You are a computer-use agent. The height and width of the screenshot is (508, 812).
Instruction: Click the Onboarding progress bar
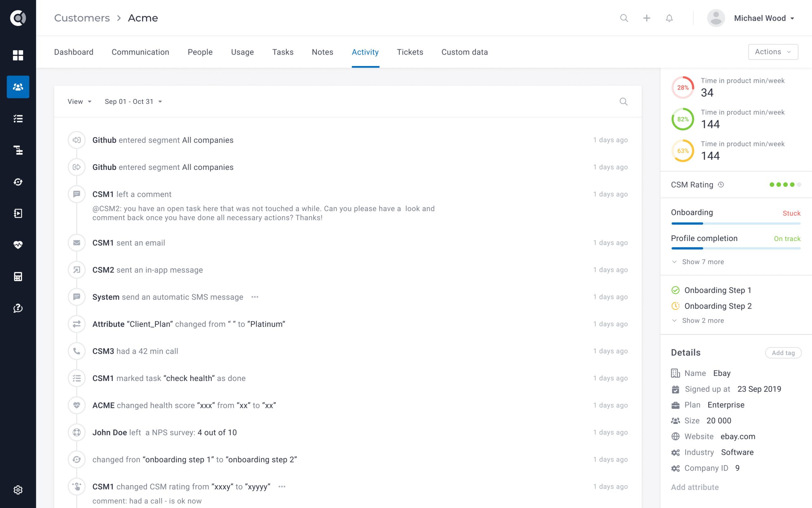[736, 224]
